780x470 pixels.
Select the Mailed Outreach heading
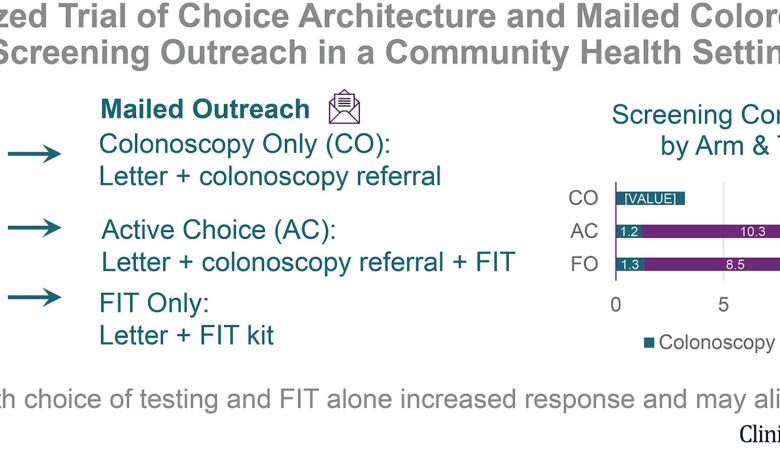tap(205, 109)
